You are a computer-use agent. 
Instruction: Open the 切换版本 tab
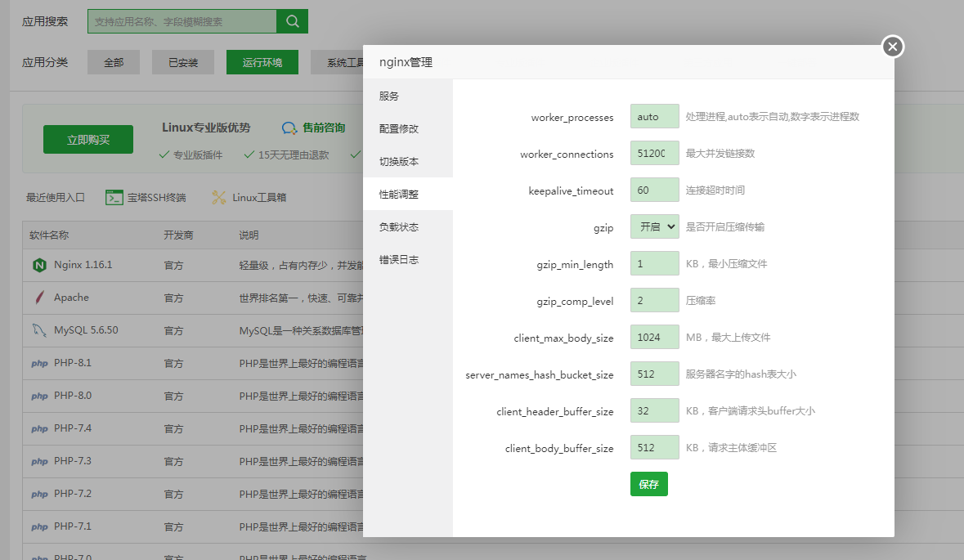click(408, 161)
